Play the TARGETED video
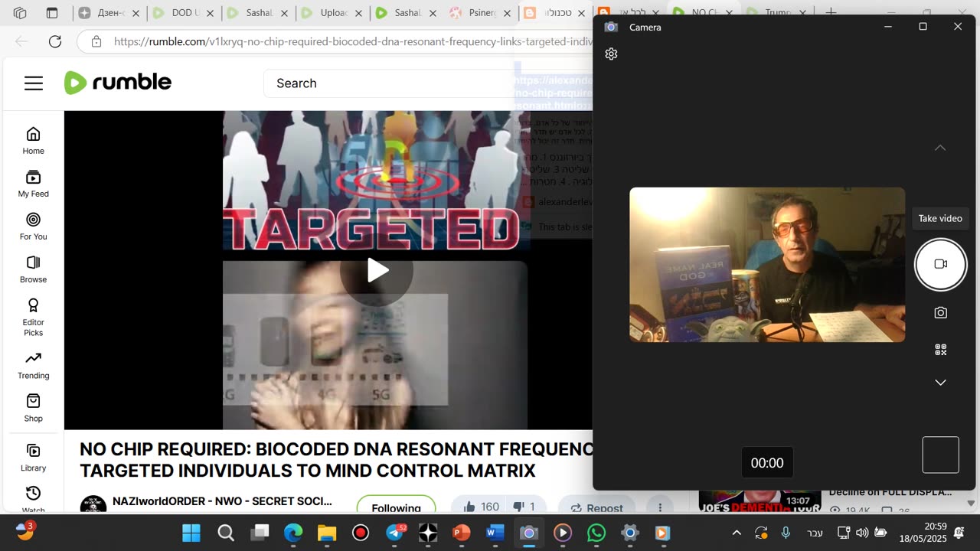Image resolution: width=980 pixels, height=551 pixels. 377,270
